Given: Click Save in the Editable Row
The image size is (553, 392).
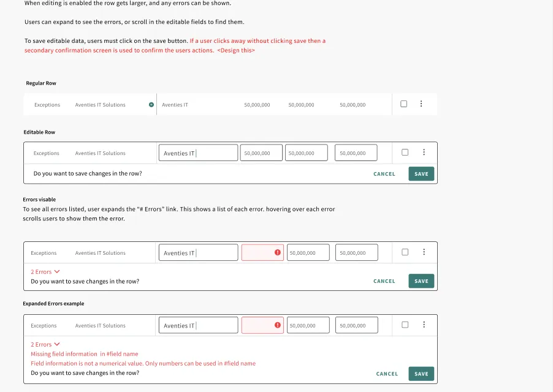Looking at the screenshot, I should pos(421,173).
